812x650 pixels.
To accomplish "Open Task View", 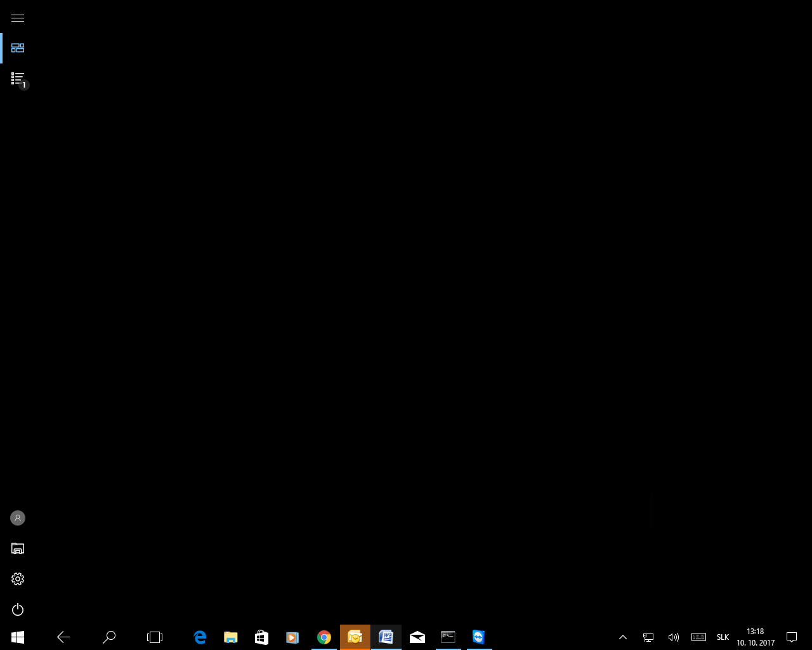I will [155, 637].
